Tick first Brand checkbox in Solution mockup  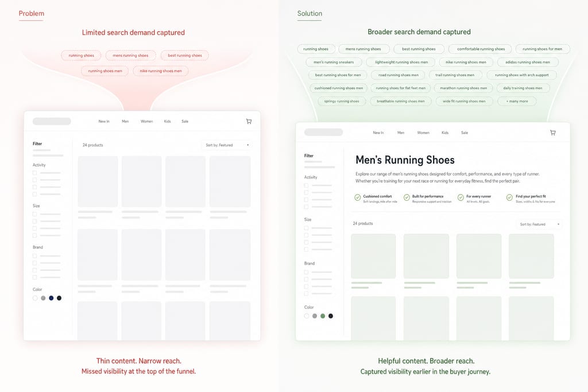(306, 272)
